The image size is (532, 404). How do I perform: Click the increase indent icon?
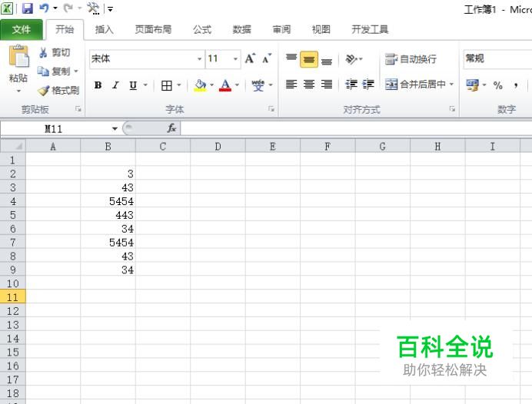click(x=367, y=84)
